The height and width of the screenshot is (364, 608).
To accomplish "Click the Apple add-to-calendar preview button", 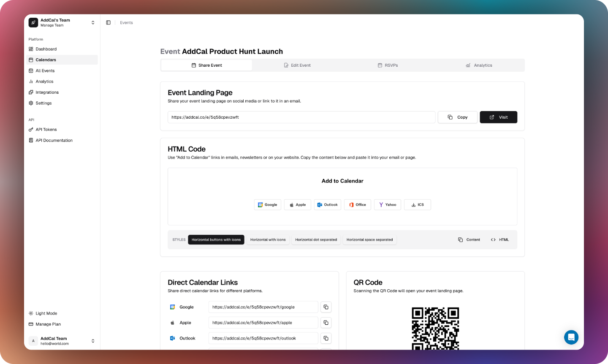I will [x=298, y=205].
